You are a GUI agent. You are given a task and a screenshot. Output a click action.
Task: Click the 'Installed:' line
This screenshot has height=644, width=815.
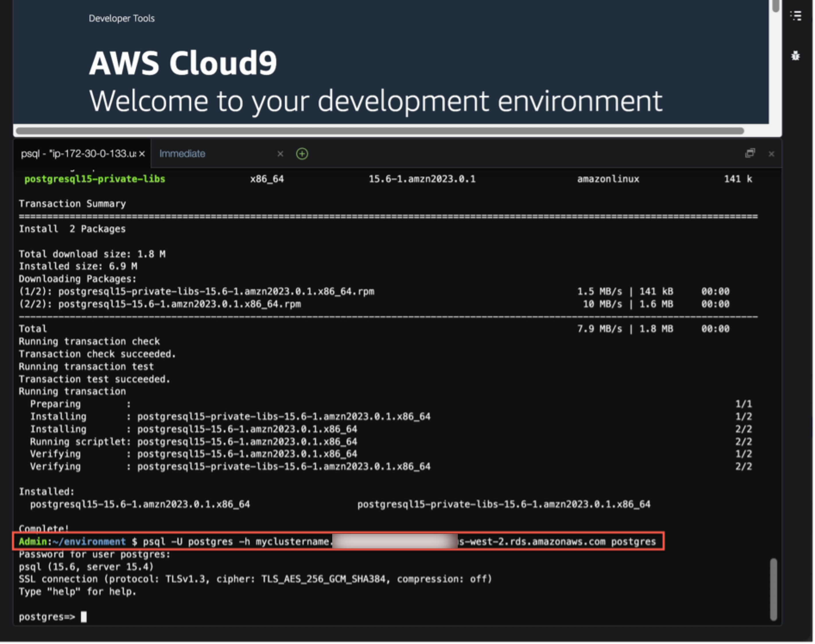pos(47,492)
